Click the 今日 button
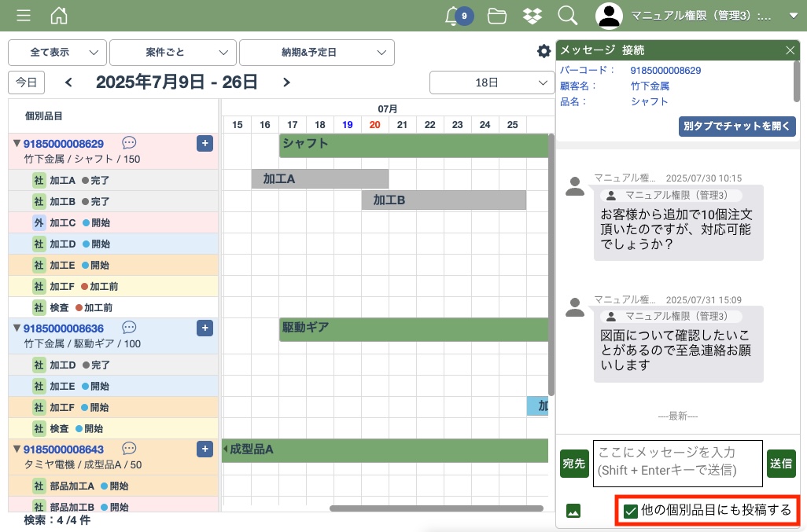The width and height of the screenshot is (807, 532). pos(27,83)
